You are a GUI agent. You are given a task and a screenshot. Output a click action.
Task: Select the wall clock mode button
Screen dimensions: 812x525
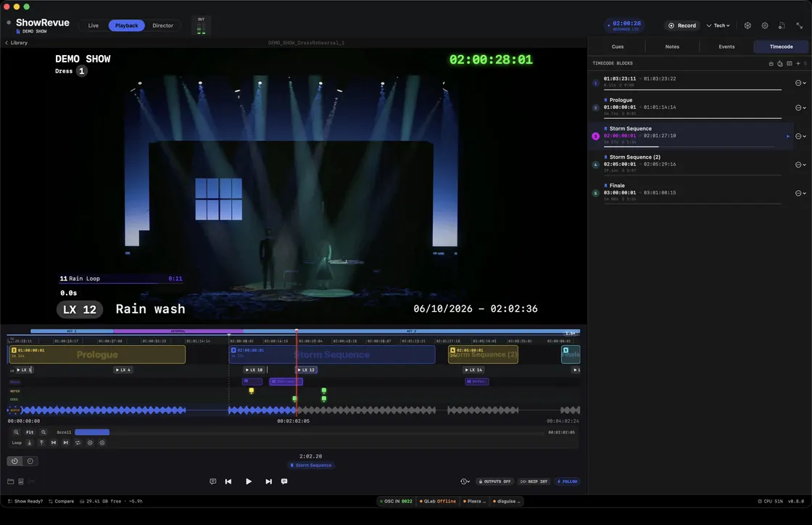[30, 461]
